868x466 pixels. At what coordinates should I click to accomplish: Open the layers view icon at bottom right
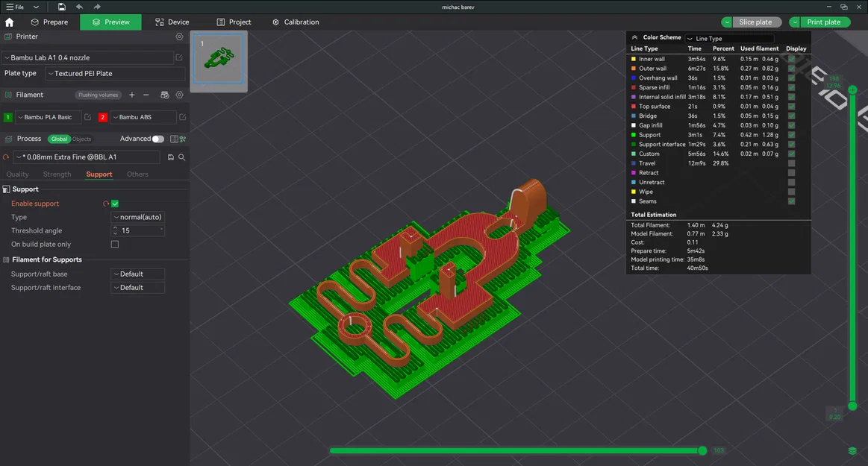click(852, 450)
